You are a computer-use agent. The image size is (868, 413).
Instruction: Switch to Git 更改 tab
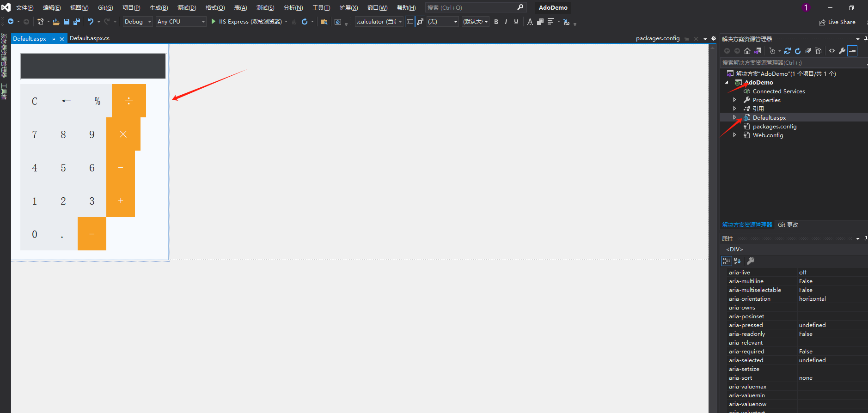pos(788,225)
